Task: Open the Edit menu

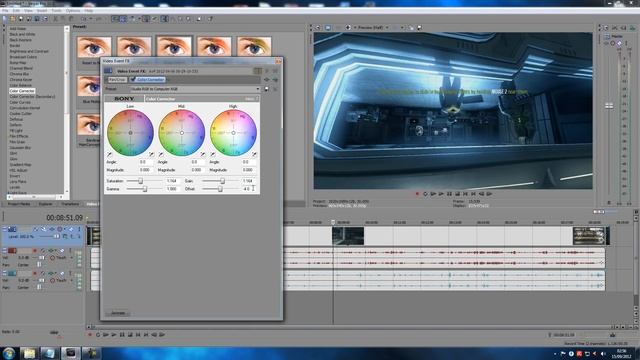Action: click(16, 11)
